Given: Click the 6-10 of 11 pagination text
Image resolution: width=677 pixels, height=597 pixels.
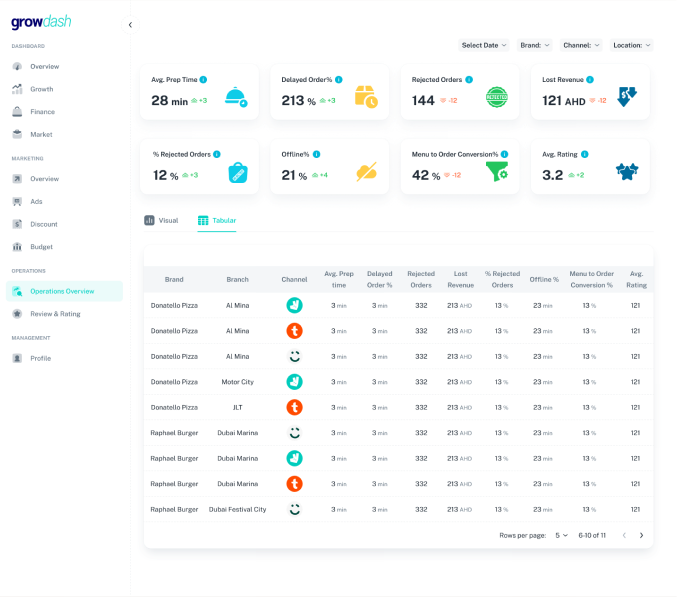Looking at the screenshot, I should pos(592,535).
